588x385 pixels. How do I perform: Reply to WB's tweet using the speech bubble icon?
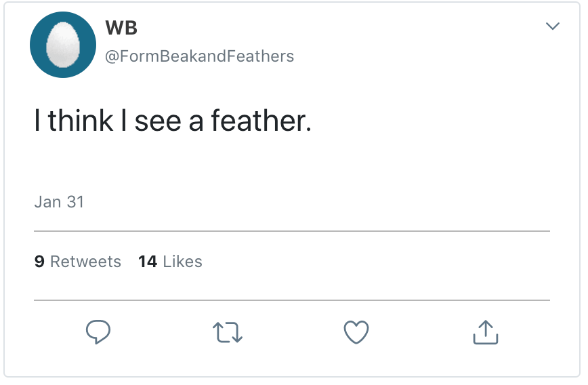tap(98, 331)
